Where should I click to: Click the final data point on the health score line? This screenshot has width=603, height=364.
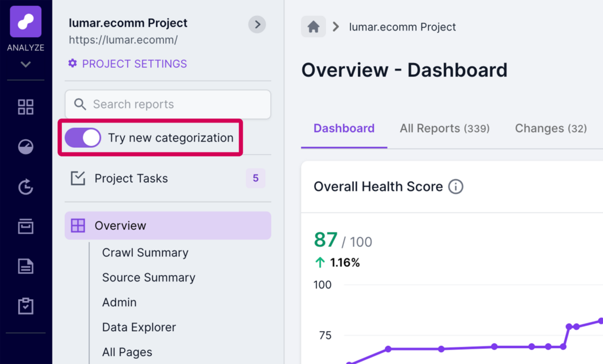click(x=601, y=321)
